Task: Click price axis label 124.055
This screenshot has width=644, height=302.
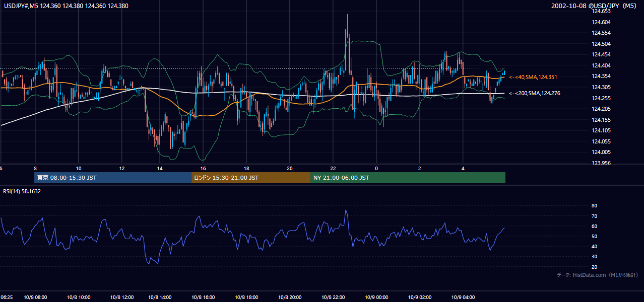Action: point(601,141)
